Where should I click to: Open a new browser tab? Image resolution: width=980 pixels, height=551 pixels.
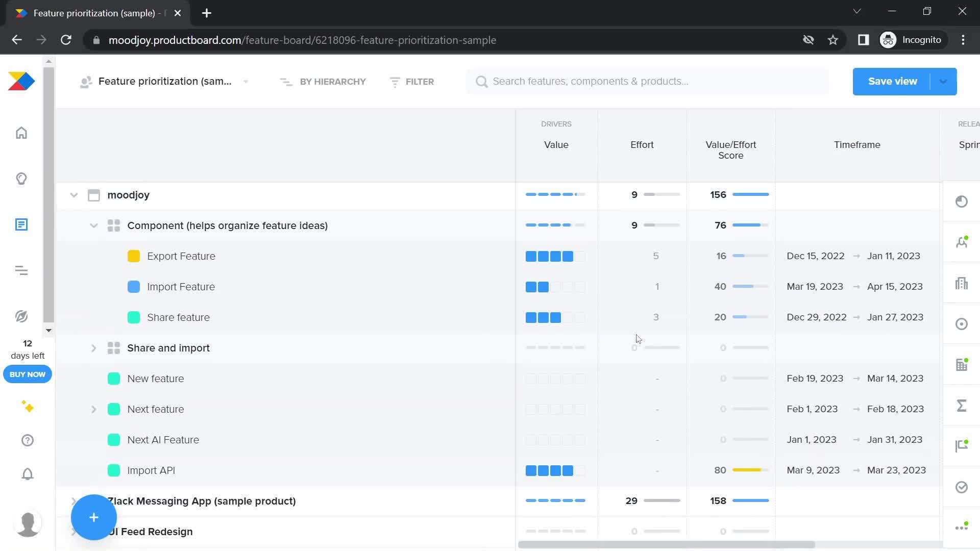(207, 13)
